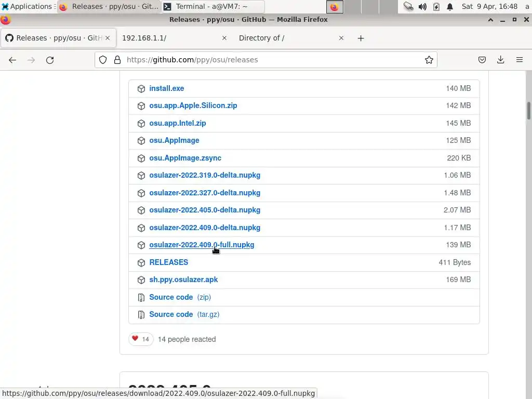Click the 169 MB size text
Screen dimensions: 532x399
pos(458,280)
